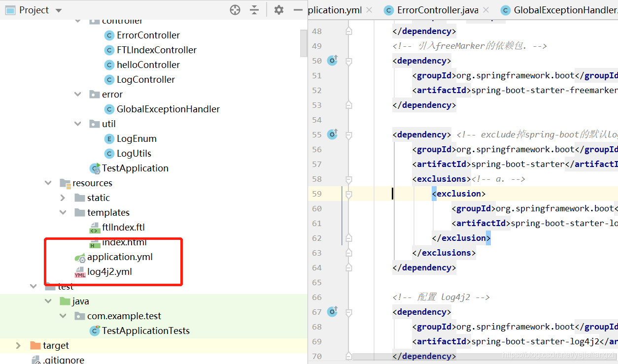Screen dimensions: 618x364
Task: Click gutter dependency marker on line 55
Action: [x=333, y=134]
